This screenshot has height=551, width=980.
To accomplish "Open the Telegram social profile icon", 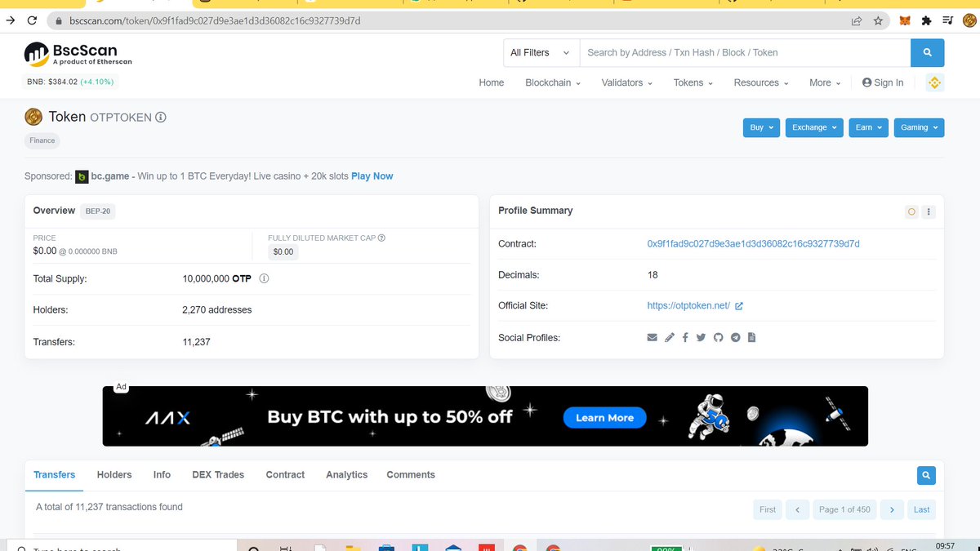I will [735, 337].
